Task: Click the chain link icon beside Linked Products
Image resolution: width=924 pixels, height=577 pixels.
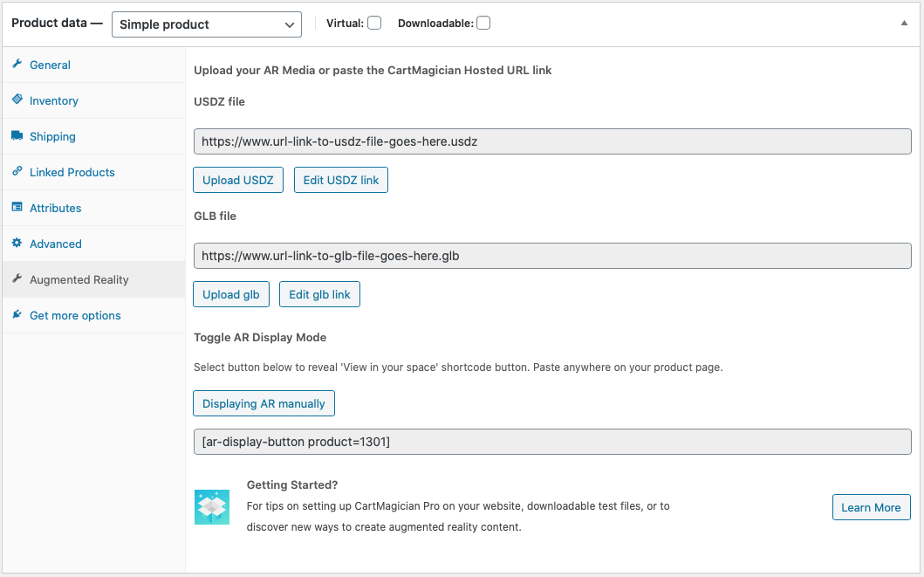Action: coord(17,171)
